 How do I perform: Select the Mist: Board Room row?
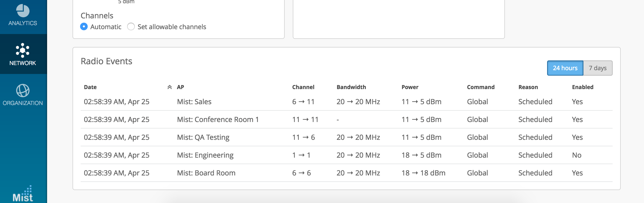pos(206,173)
